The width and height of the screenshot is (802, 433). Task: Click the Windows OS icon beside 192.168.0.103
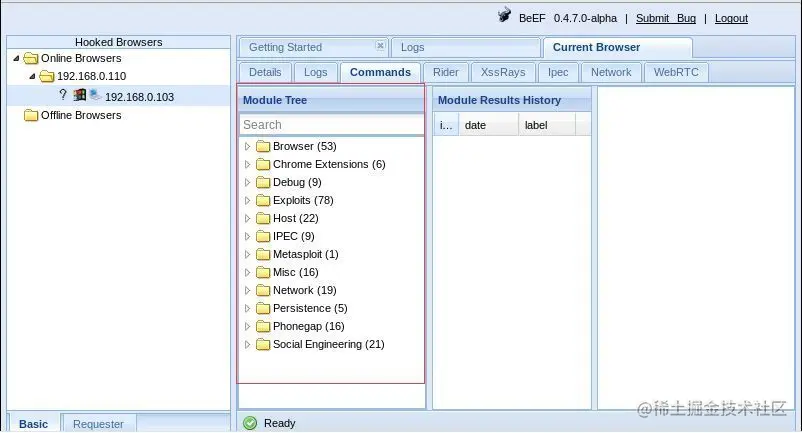[x=79, y=95]
